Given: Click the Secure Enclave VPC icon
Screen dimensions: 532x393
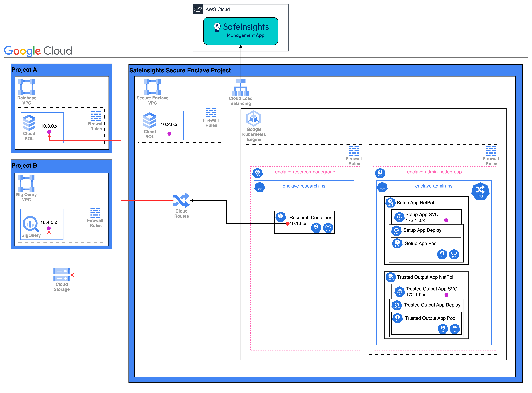Looking at the screenshot, I should [152, 87].
